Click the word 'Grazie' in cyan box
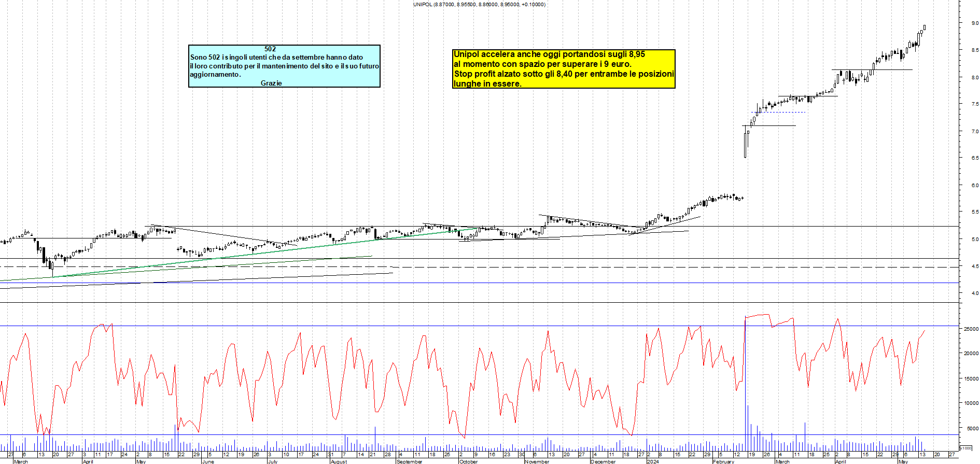The height and width of the screenshot is (464, 980). [271, 83]
